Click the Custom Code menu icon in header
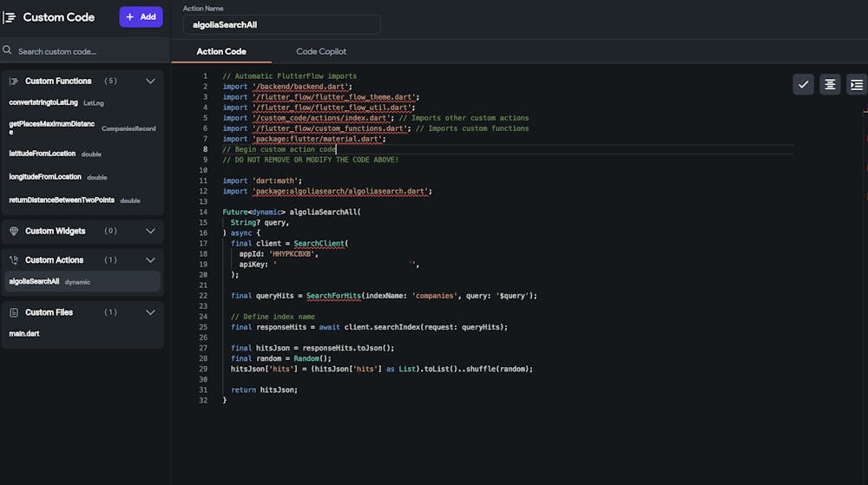 point(10,17)
